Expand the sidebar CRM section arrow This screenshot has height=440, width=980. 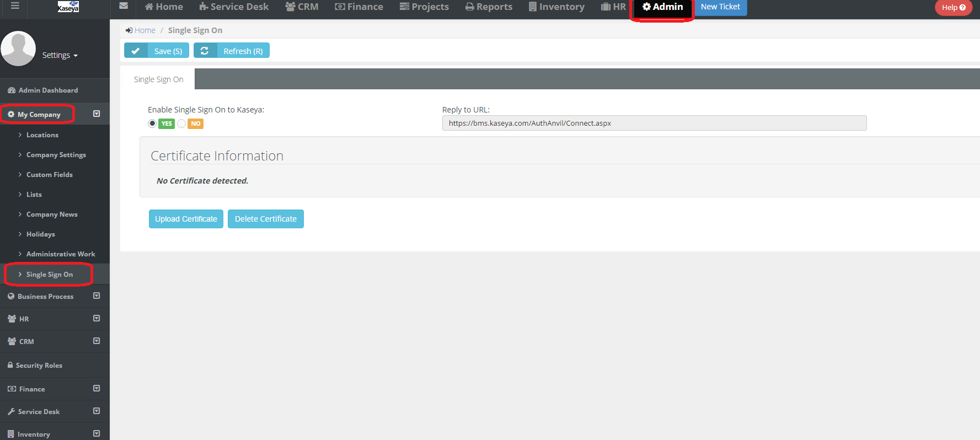click(97, 341)
